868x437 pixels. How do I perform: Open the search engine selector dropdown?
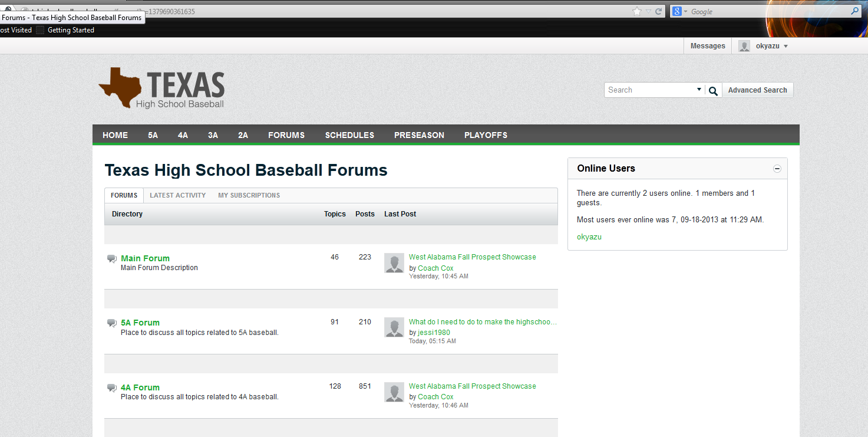coord(685,11)
